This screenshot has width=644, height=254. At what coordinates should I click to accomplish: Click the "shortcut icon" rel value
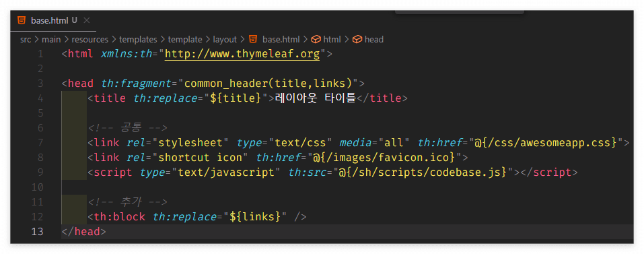[x=200, y=158]
